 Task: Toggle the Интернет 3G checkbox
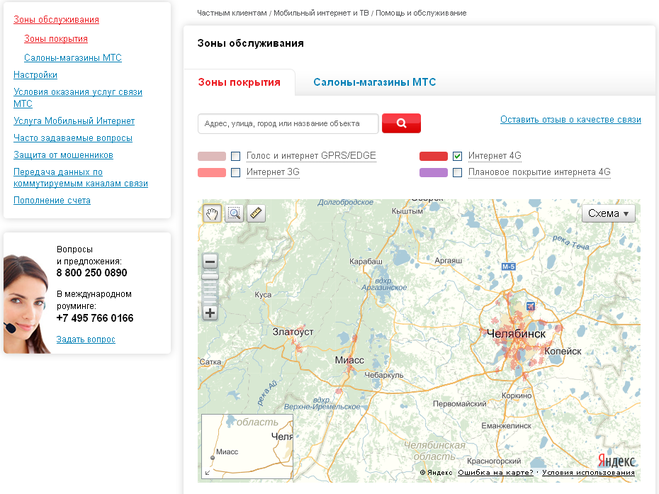click(x=236, y=172)
